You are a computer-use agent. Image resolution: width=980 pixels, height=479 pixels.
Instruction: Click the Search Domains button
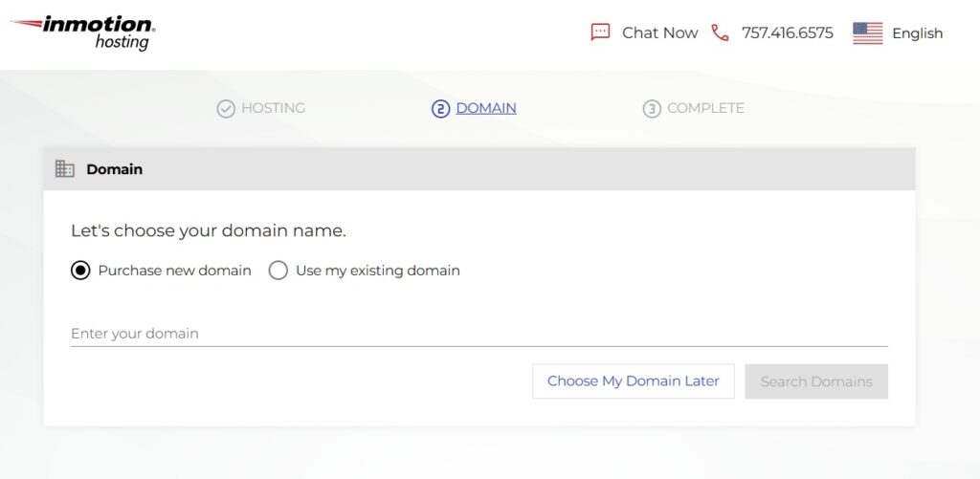coord(816,381)
